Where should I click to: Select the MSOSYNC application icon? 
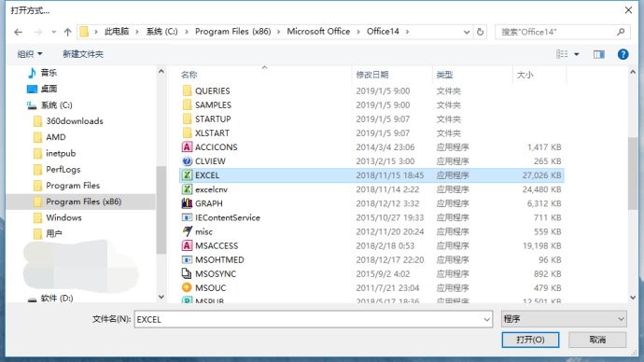[187, 273]
